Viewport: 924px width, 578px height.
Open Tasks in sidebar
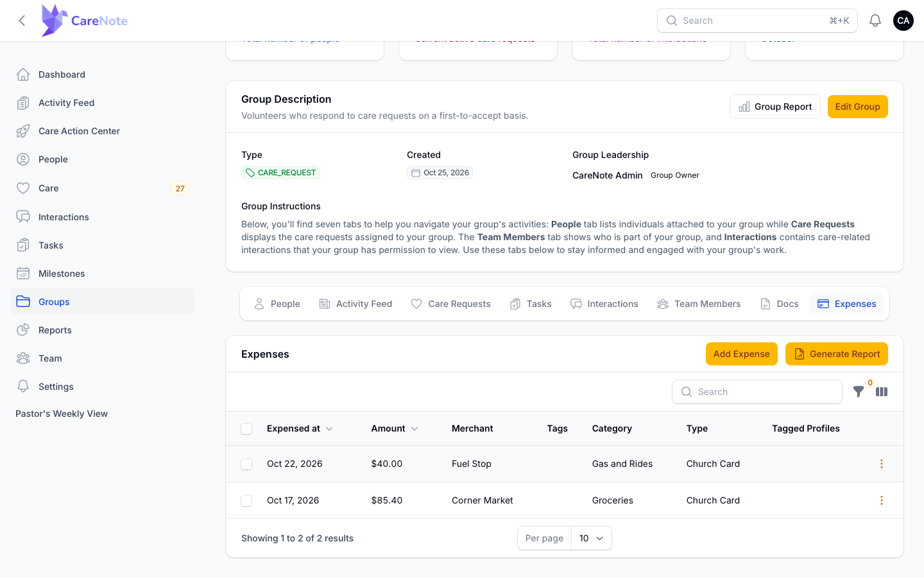tap(103, 245)
